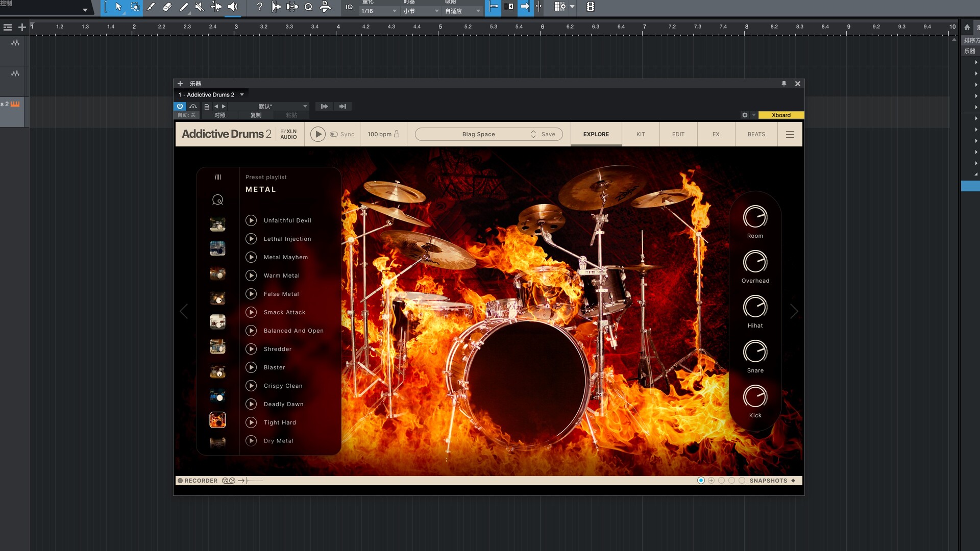
Task: Select the Arrow tool in the toolbar
Action: [x=118, y=7]
